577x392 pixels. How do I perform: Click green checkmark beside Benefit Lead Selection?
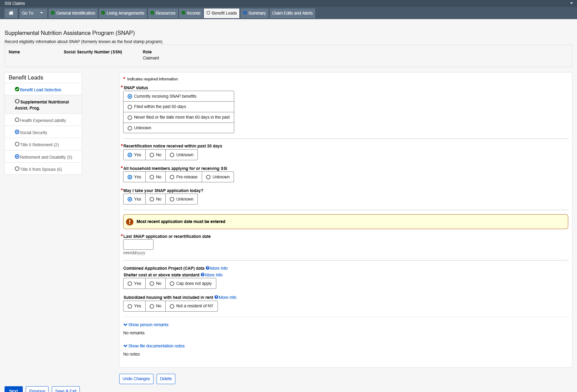click(x=17, y=89)
